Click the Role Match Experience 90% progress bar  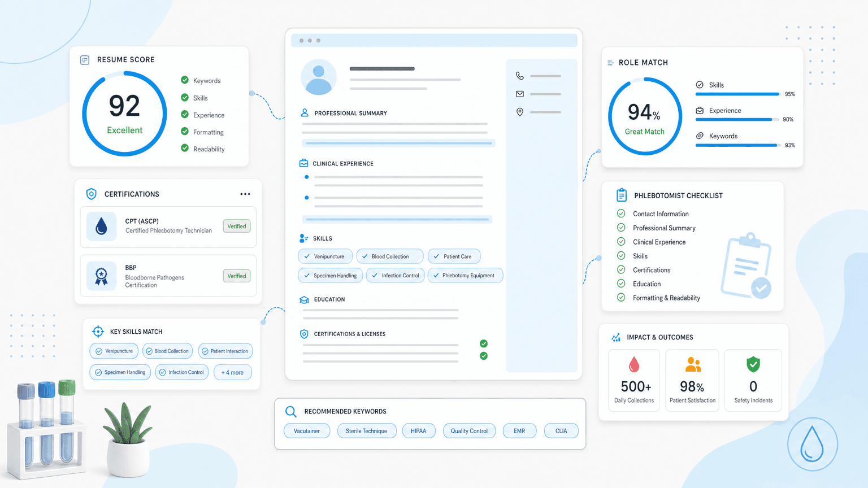738,120
